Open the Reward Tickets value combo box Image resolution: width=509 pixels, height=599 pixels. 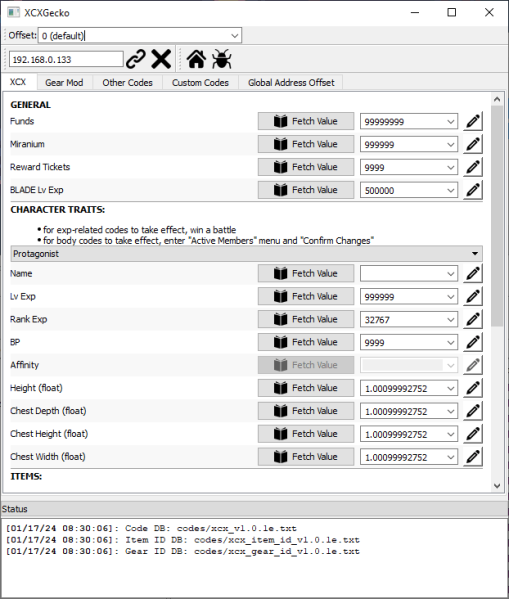(409, 167)
